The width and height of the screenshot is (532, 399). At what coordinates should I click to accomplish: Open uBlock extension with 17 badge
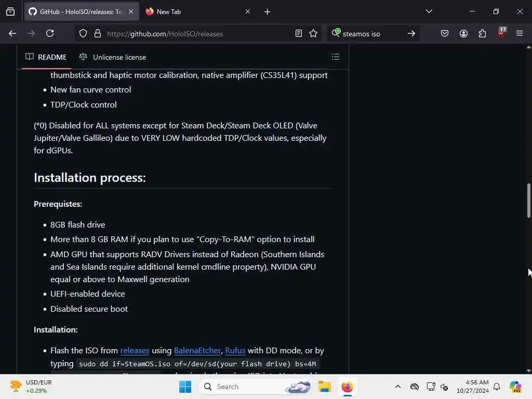501,33
